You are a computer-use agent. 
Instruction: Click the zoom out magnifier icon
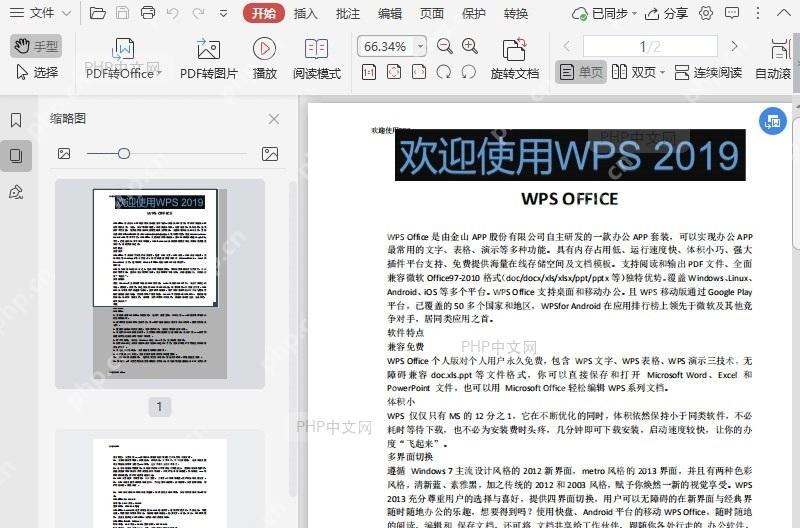(445, 46)
